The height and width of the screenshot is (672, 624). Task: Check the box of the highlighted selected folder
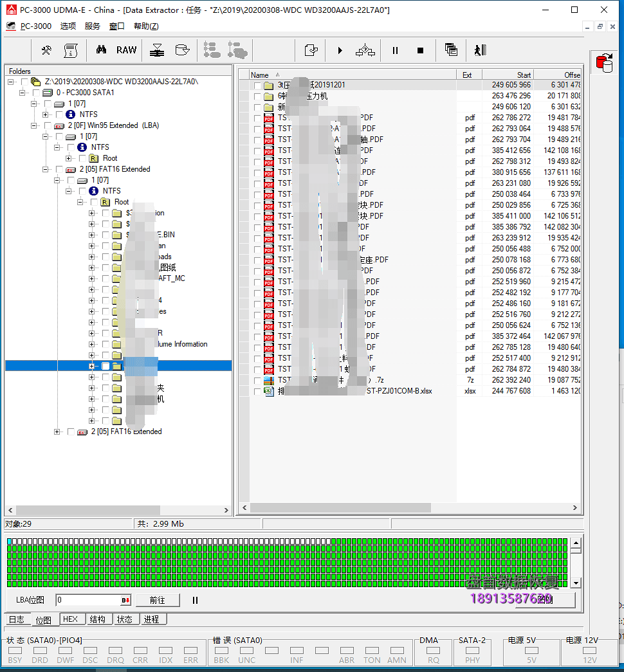point(106,366)
